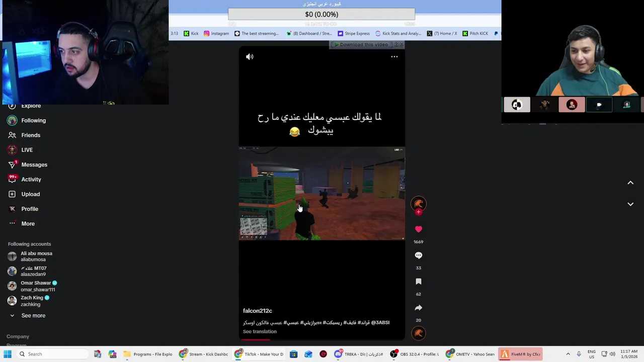Open ENG US language switcher
This screenshot has height=362, width=644.
click(592, 354)
